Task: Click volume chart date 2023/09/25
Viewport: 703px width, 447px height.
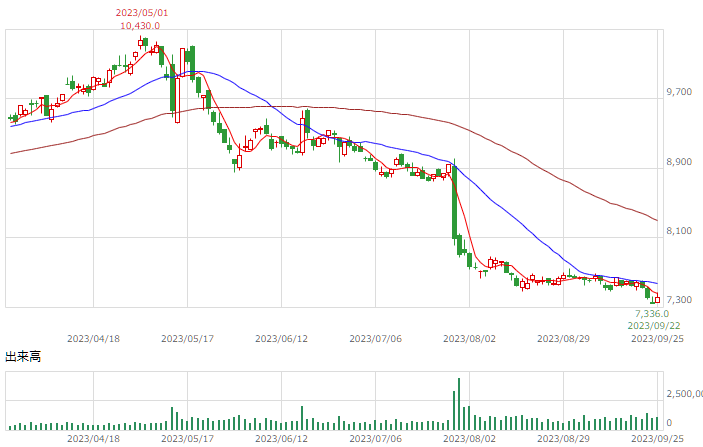Action: coord(658,438)
